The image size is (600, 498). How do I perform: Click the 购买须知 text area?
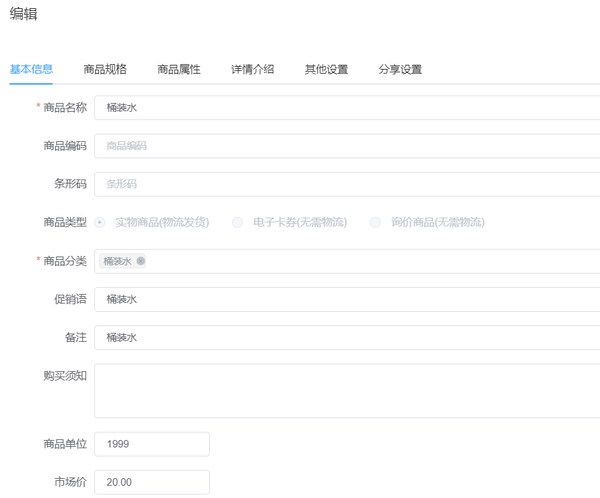click(347, 391)
